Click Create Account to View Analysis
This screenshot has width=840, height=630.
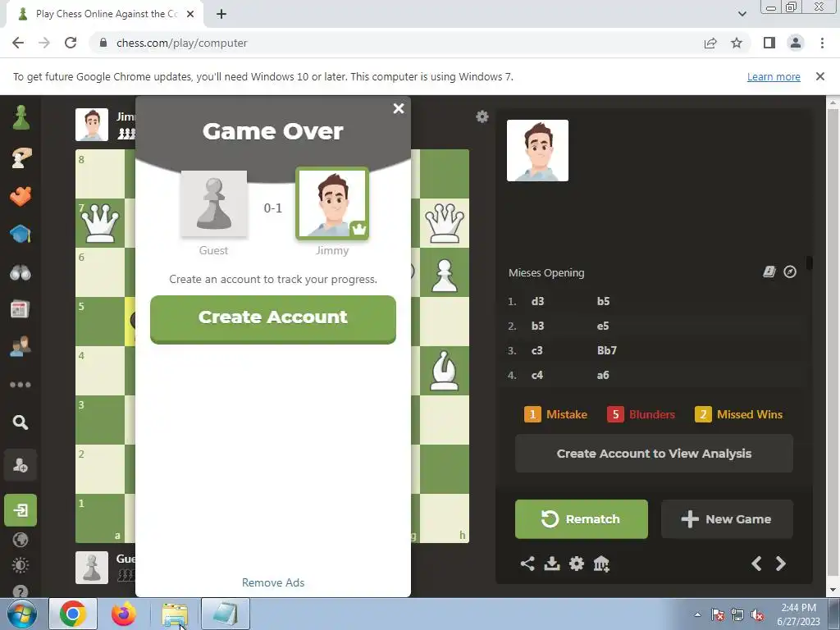pos(654,453)
